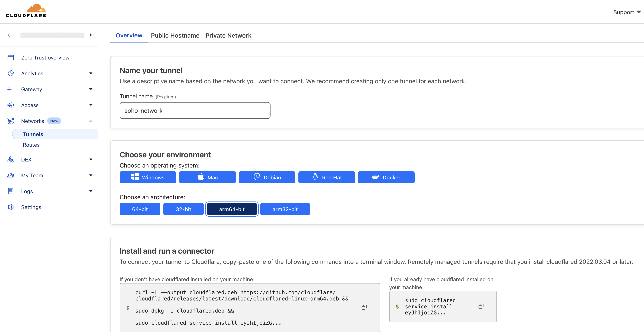Expand the account selector arrow
644x332 pixels.
[x=91, y=35]
